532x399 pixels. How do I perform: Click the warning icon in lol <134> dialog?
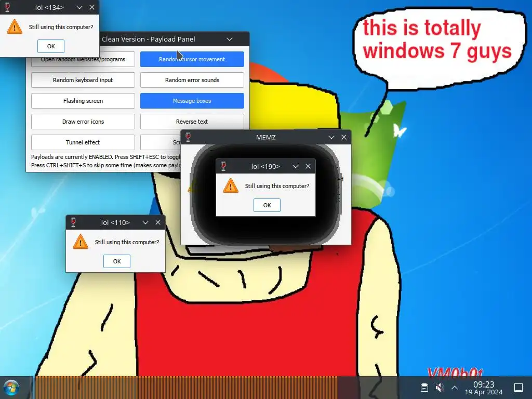(x=15, y=27)
